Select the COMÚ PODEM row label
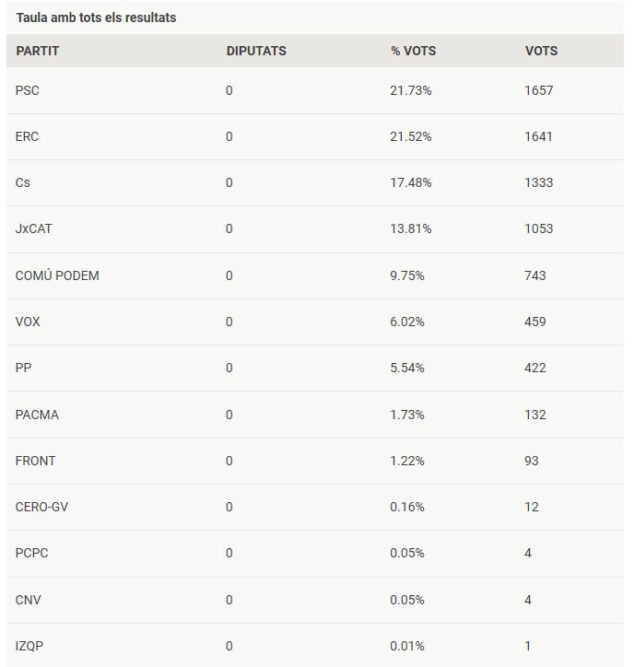 (x=57, y=276)
